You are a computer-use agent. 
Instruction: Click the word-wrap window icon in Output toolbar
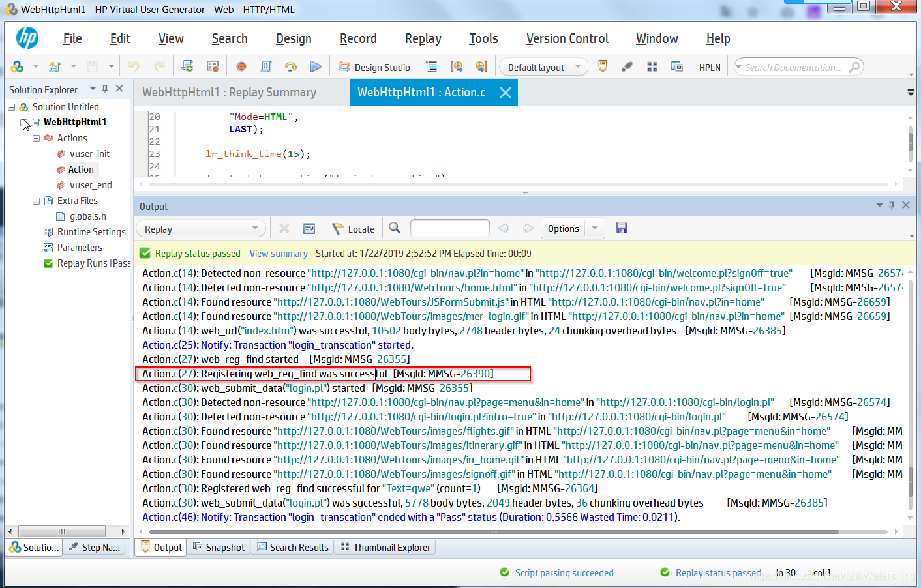point(309,228)
